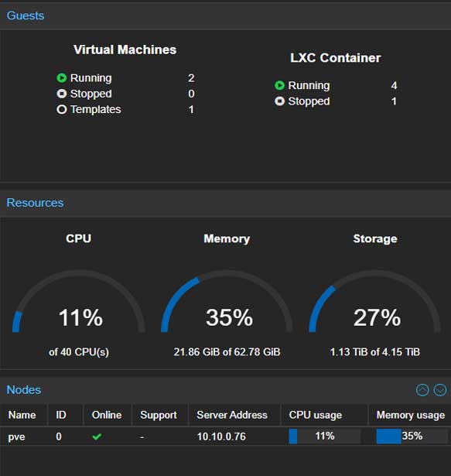
Task: Click the pve CPU usage 11% bar
Action: click(324, 437)
